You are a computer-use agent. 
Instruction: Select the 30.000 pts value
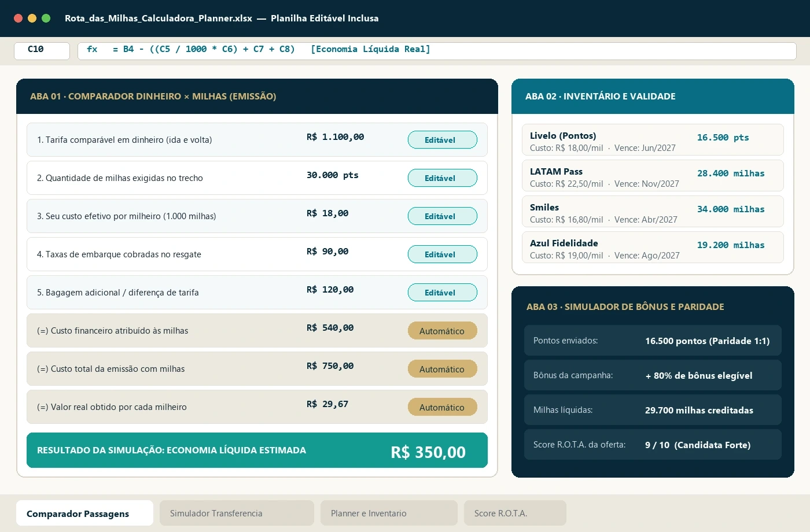tap(333, 175)
